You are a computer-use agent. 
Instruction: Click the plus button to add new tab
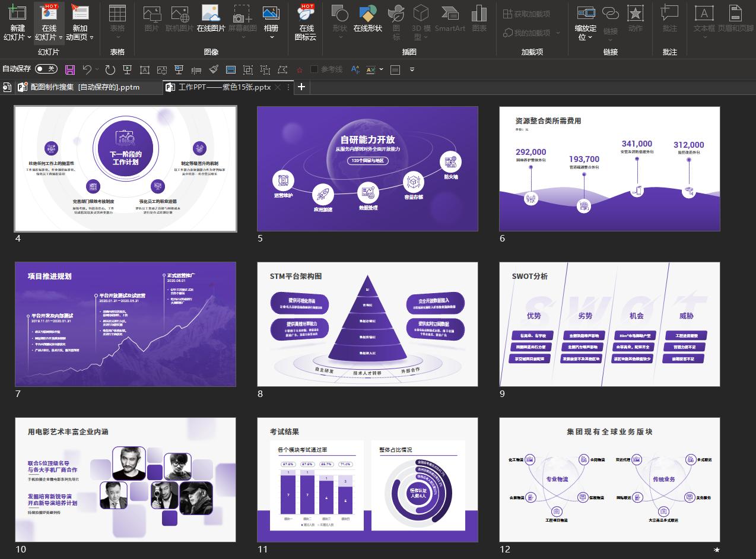point(301,87)
